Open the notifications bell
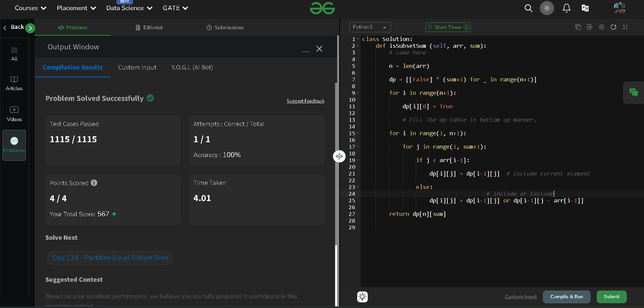 pyautogui.click(x=566, y=8)
